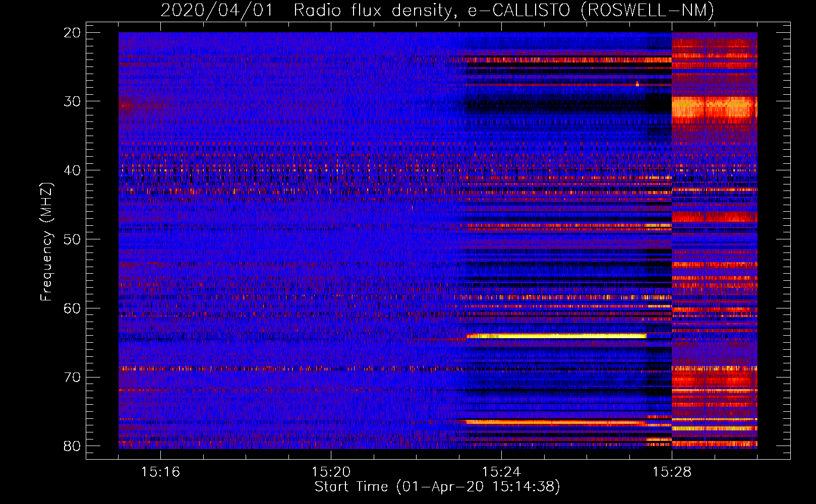Click the 30 MHz frequency tick label
This screenshot has width=816, height=504.
tap(73, 101)
